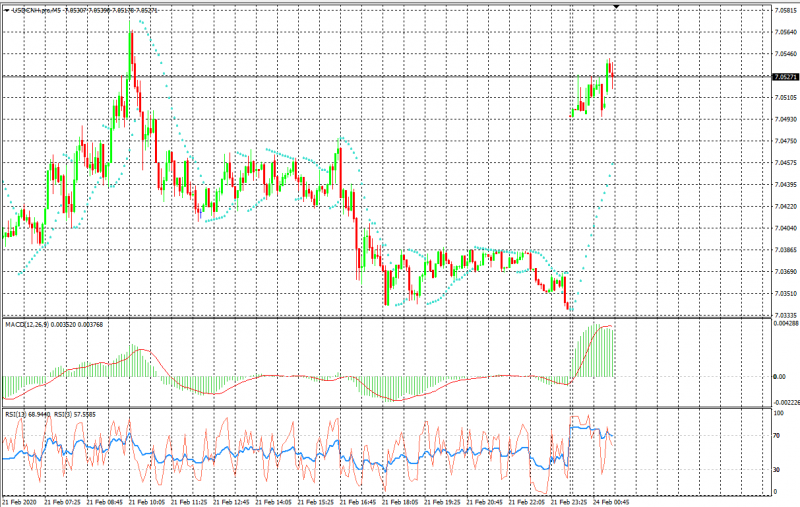
Task: Select the USDCNH.pro,M5 chart title text
Action: [x=40, y=9]
